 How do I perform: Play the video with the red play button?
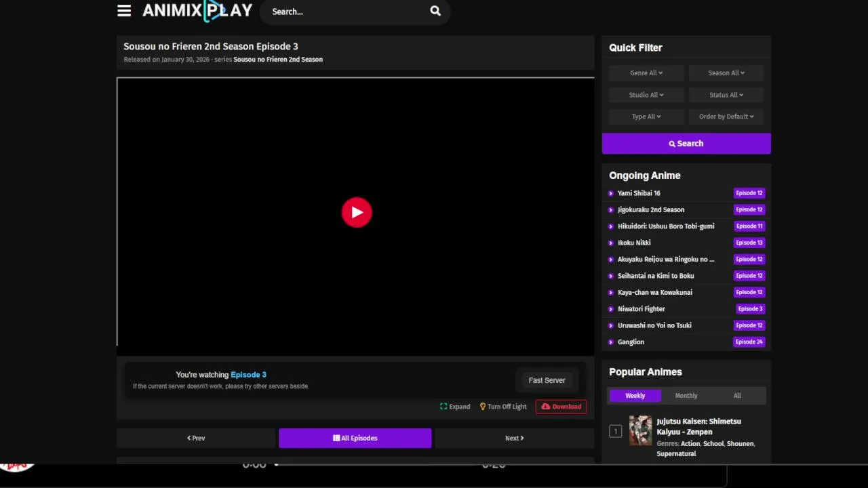pyautogui.click(x=357, y=212)
